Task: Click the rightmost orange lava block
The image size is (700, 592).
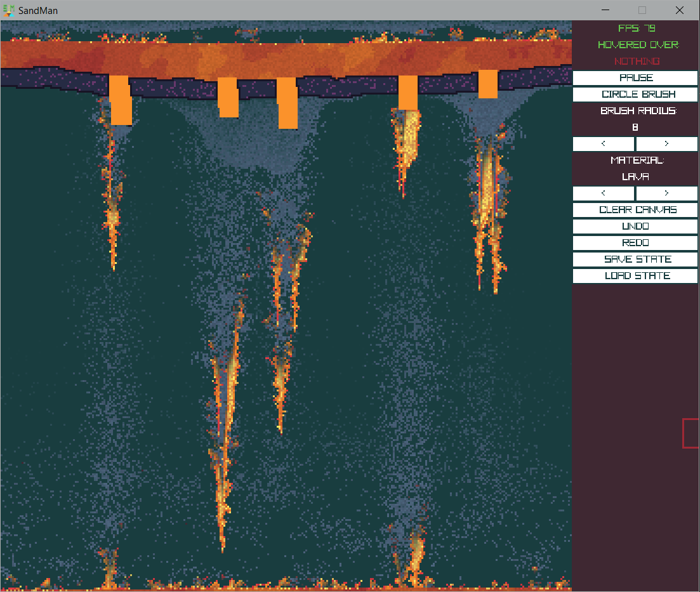Action: click(x=487, y=84)
